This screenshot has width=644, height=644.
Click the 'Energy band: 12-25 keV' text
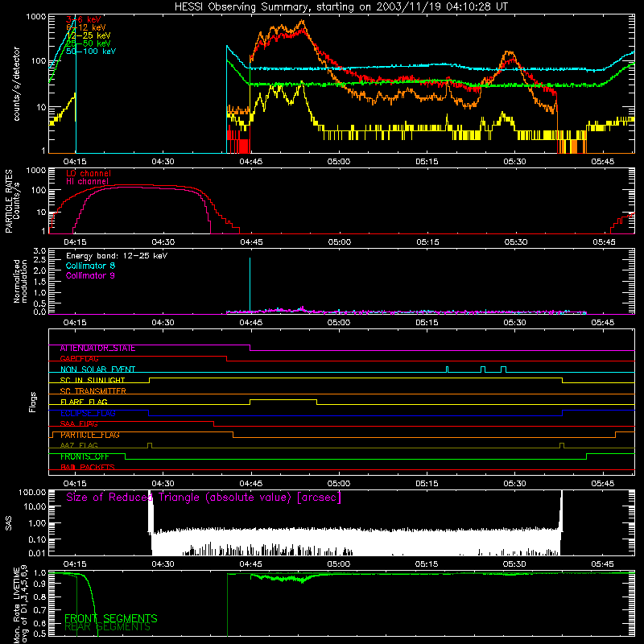click(117, 256)
